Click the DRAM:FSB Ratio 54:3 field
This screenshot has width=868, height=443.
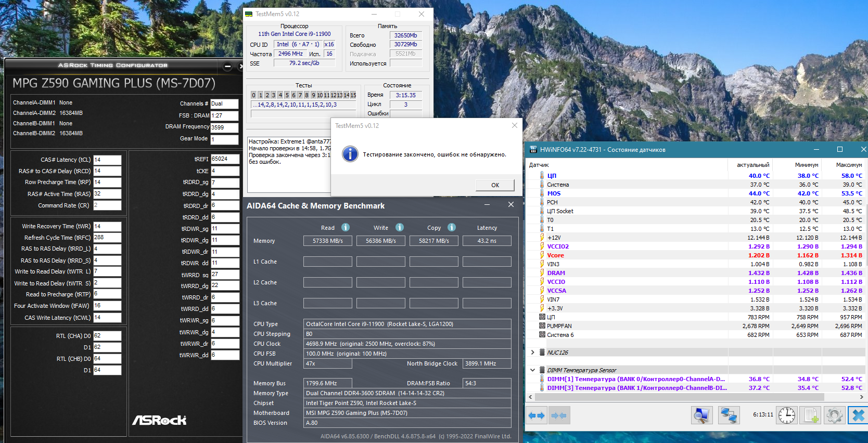pos(487,383)
